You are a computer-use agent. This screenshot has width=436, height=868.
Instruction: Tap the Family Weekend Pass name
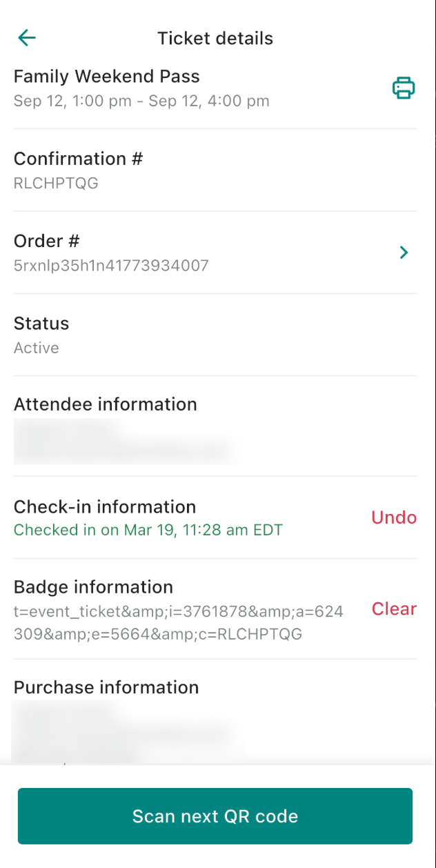pos(107,76)
